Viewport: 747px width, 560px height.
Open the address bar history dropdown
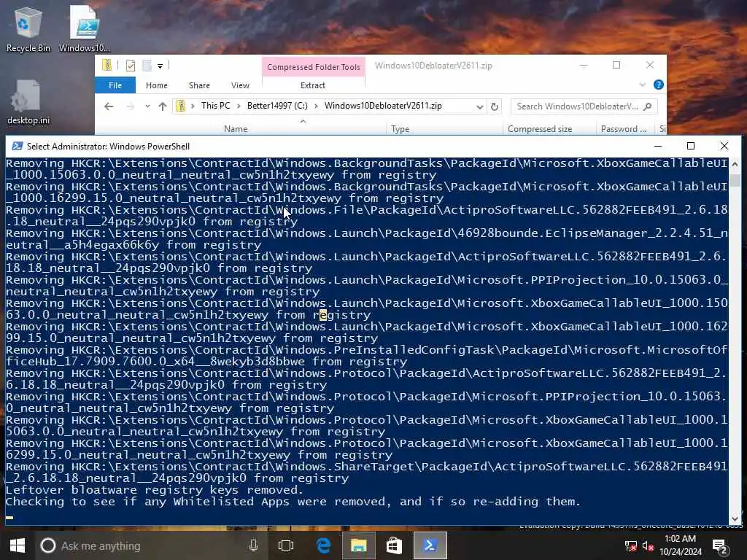click(480, 106)
